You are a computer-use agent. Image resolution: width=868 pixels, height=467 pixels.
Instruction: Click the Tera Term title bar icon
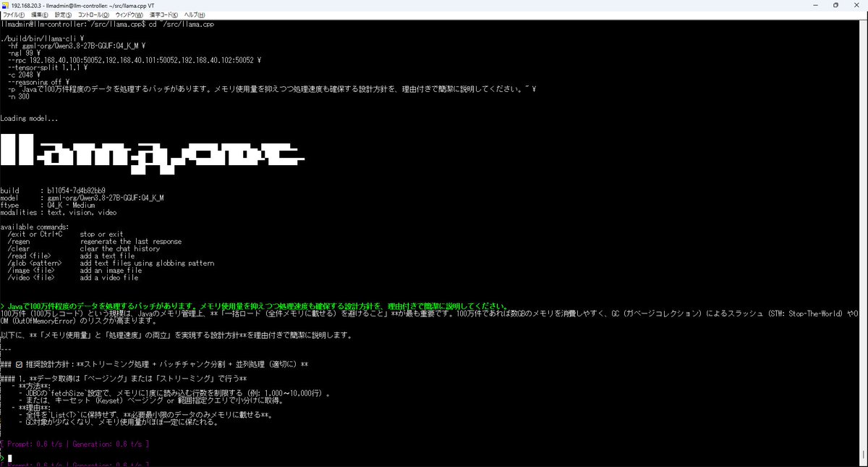click(x=6, y=4)
